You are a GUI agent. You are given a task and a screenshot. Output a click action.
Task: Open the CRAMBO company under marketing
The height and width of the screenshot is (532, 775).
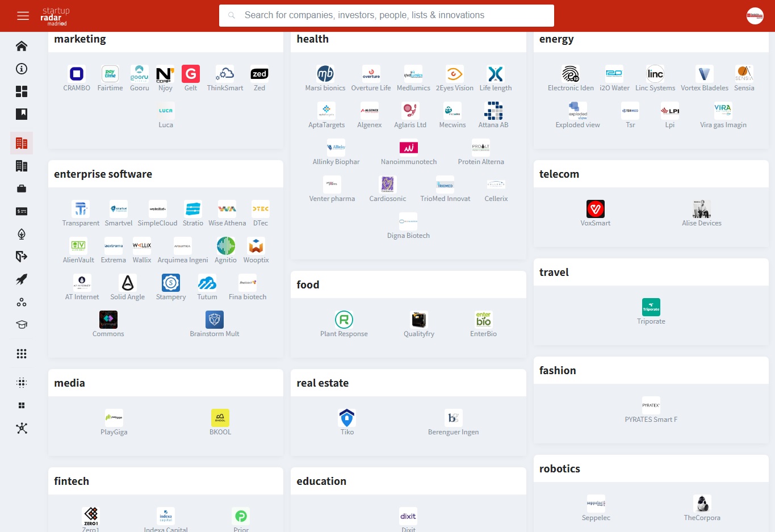point(77,78)
